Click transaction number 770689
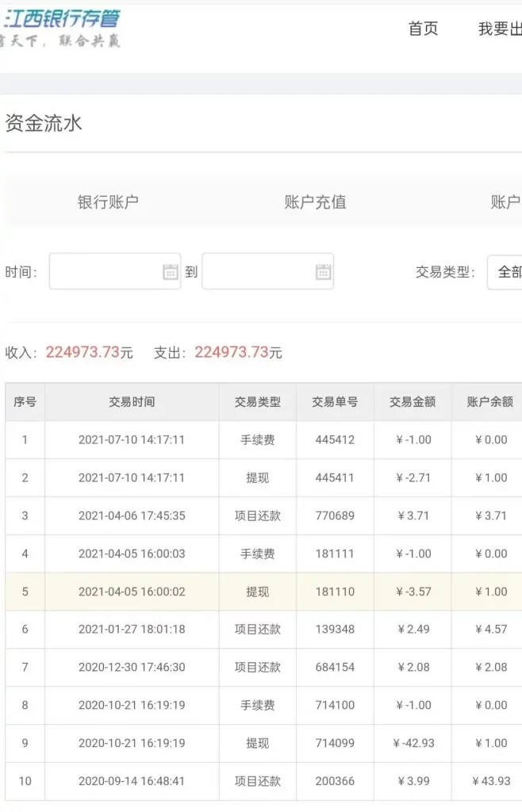 [x=335, y=516]
